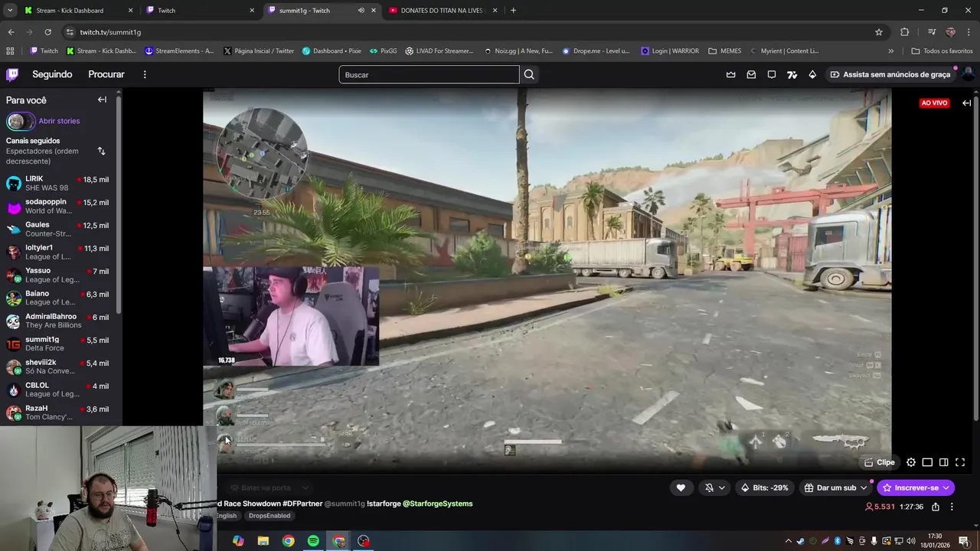This screenshot has height=551, width=980.
Task: Click DropsEnabled tag
Action: [x=269, y=516]
